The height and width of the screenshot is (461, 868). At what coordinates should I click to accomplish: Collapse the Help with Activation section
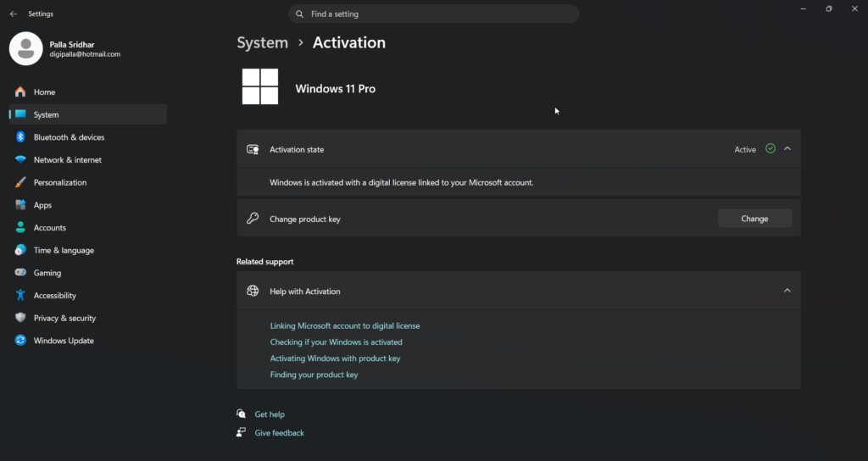[787, 290]
